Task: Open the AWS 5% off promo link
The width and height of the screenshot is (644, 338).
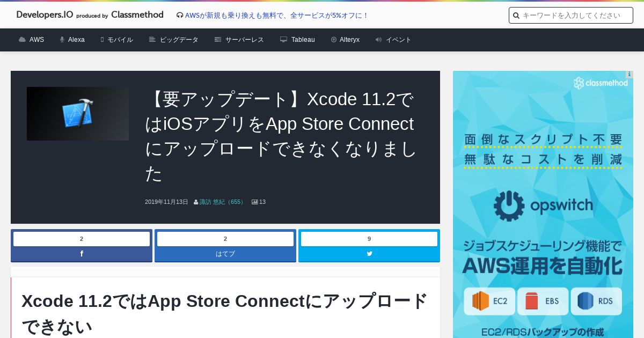Action: point(276,16)
